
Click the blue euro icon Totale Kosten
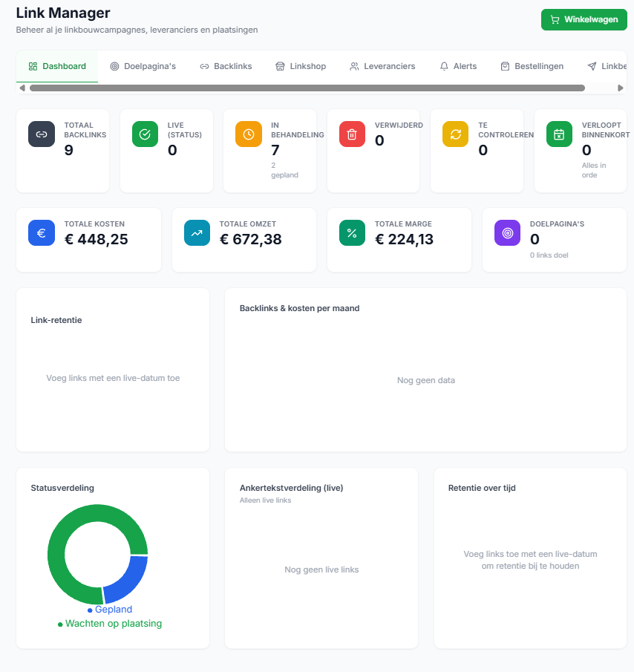tap(42, 232)
